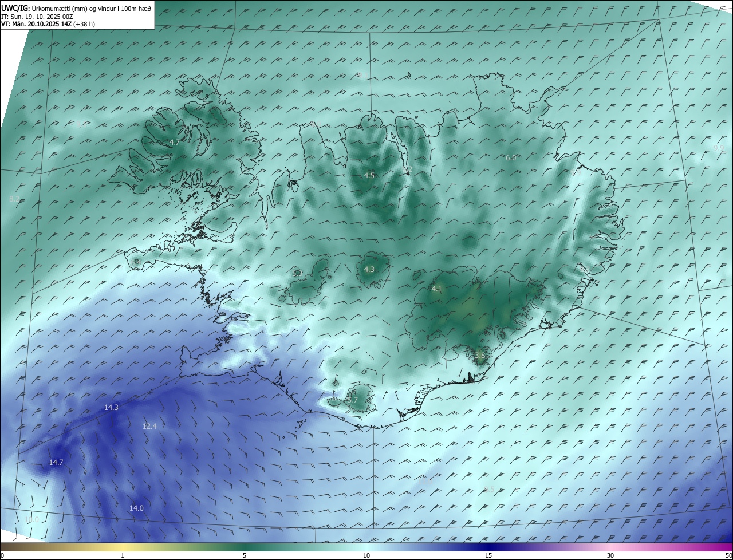Click the colour scale tick labelled 5
Screen dimensions: 733x560
[245, 556]
